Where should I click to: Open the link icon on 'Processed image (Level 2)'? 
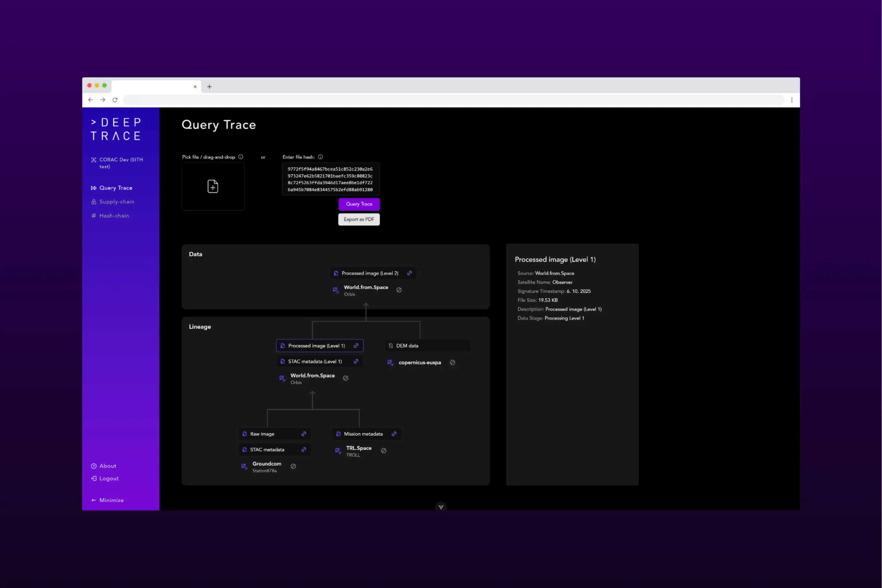click(x=410, y=273)
